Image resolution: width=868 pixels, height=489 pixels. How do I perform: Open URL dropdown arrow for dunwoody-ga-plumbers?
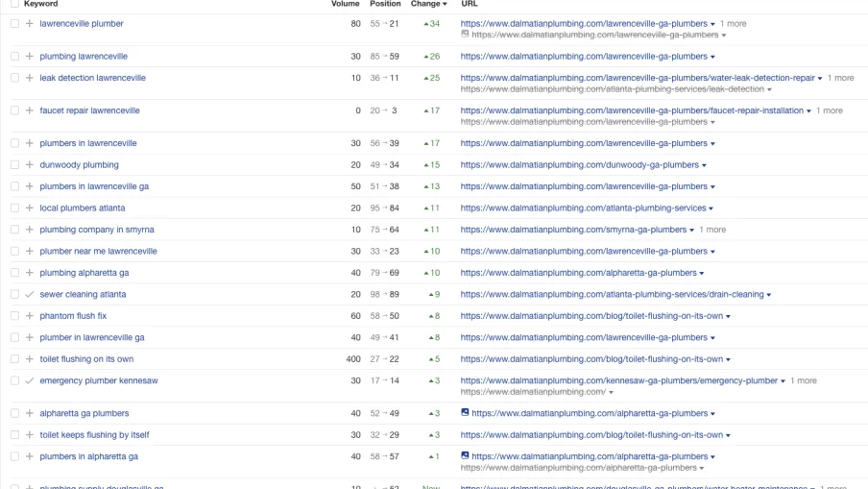pos(704,165)
